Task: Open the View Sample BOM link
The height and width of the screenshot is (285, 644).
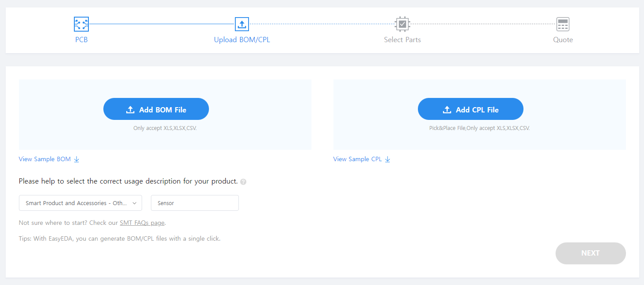Action: pyautogui.click(x=45, y=159)
